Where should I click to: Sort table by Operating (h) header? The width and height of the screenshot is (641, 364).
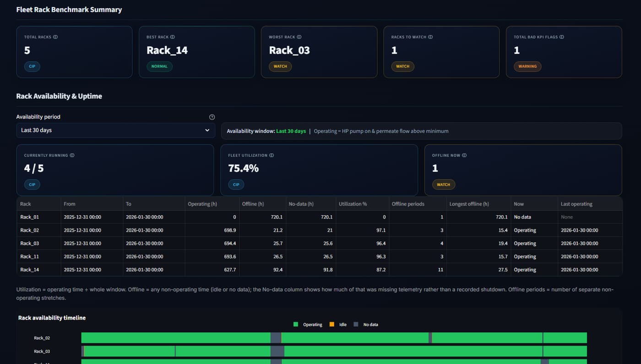(212, 204)
